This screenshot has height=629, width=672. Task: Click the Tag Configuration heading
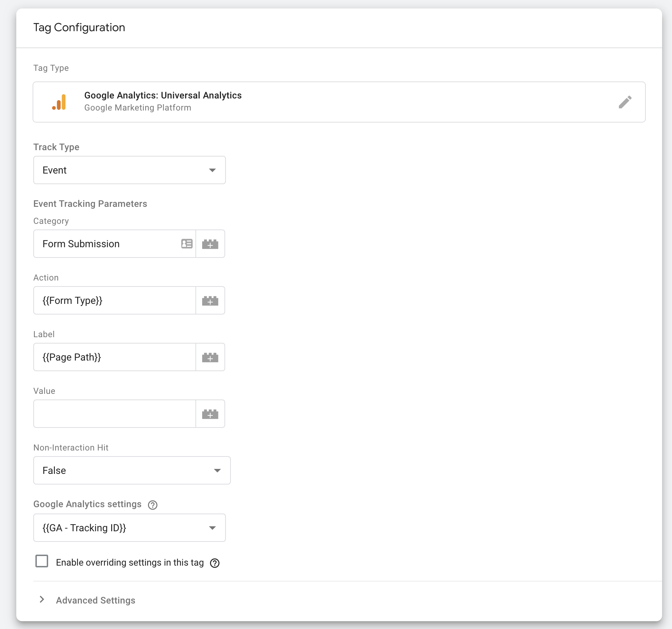(x=79, y=27)
